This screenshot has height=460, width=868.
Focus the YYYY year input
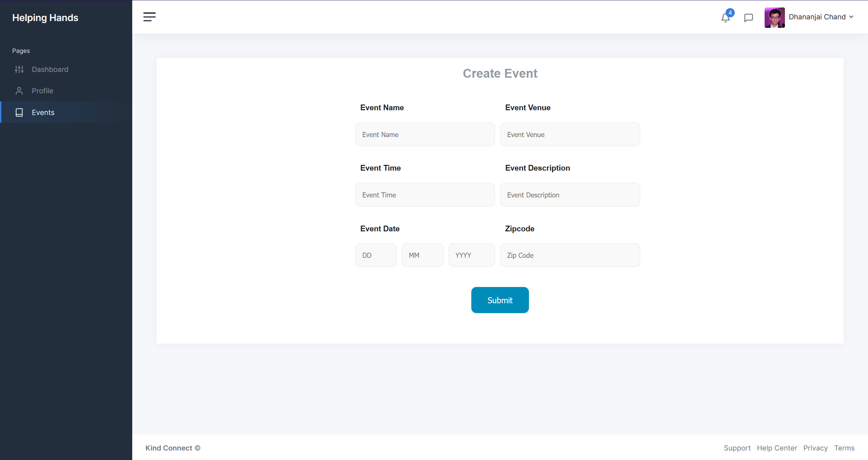[471, 255]
